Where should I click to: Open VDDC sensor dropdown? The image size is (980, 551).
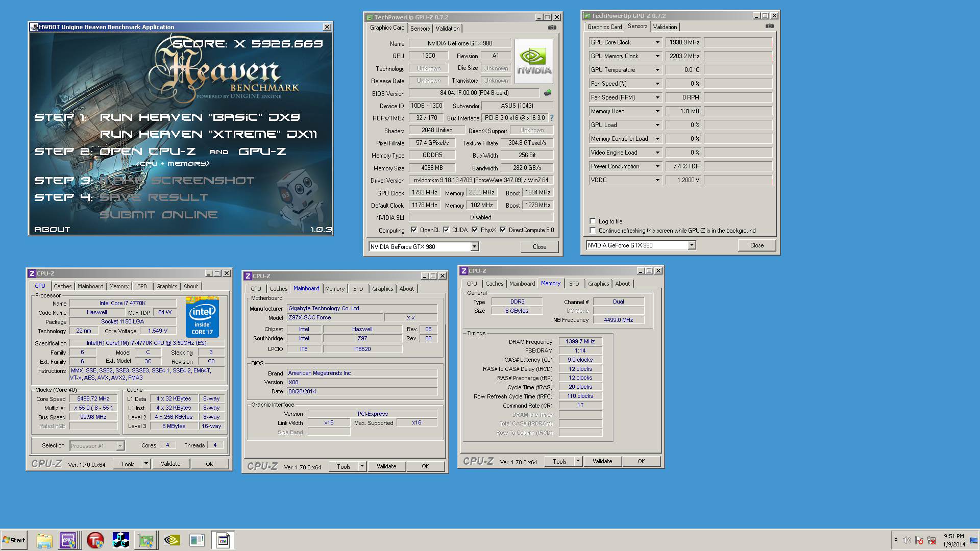point(657,180)
